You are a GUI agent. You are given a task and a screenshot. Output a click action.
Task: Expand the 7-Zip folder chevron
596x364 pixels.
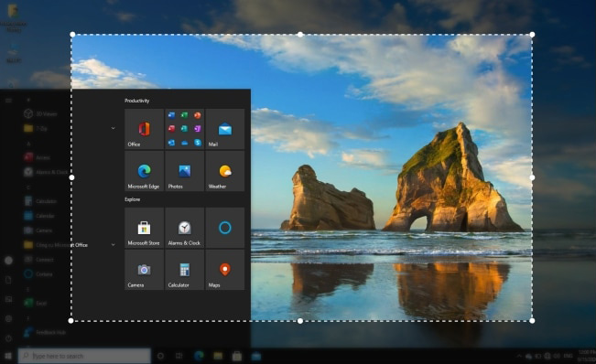tap(113, 128)
